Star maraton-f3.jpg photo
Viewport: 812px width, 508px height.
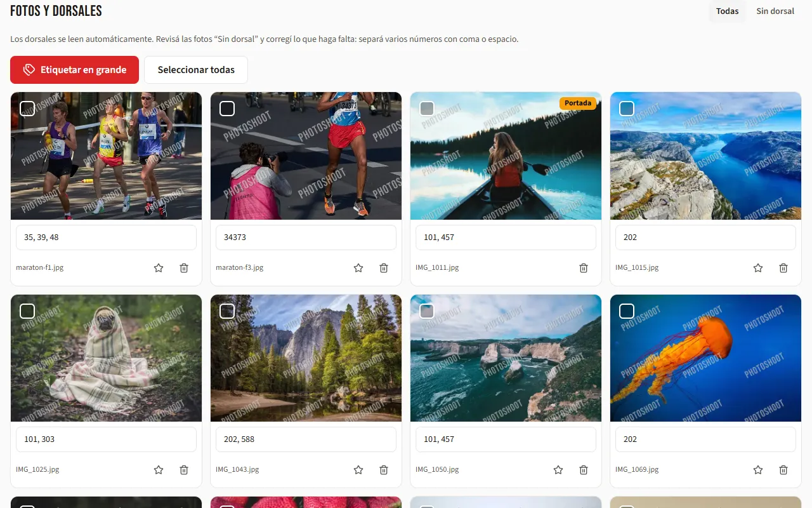[x=358, y=268]
